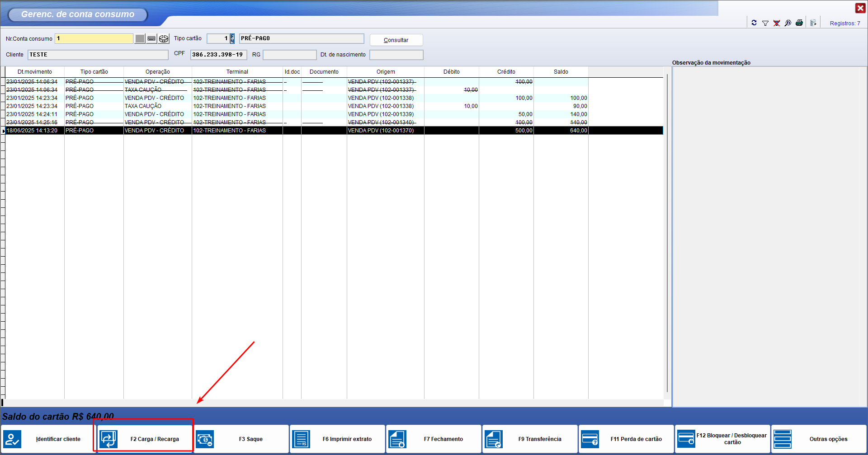
Task: Open the virtual keyboard icon
Action: [x=151, y=39]
